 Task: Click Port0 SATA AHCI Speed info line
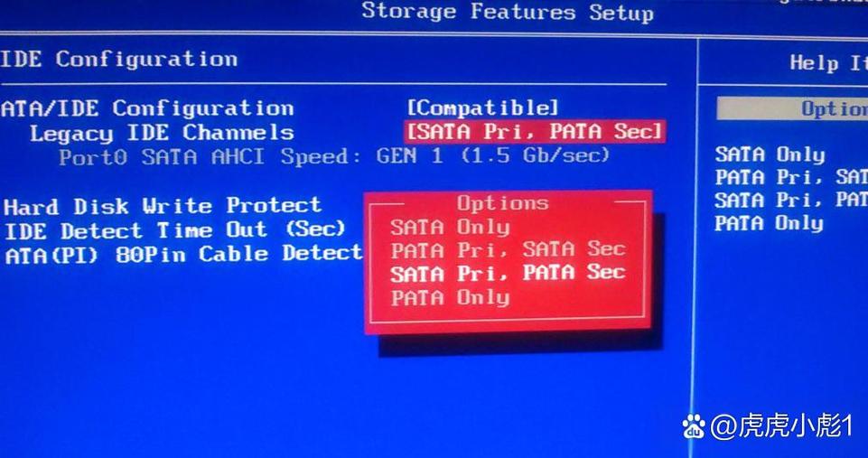334,156
